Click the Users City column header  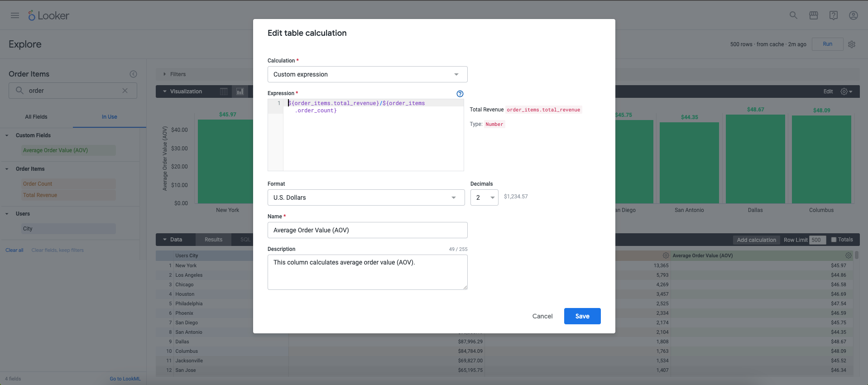tap(187, 255)
